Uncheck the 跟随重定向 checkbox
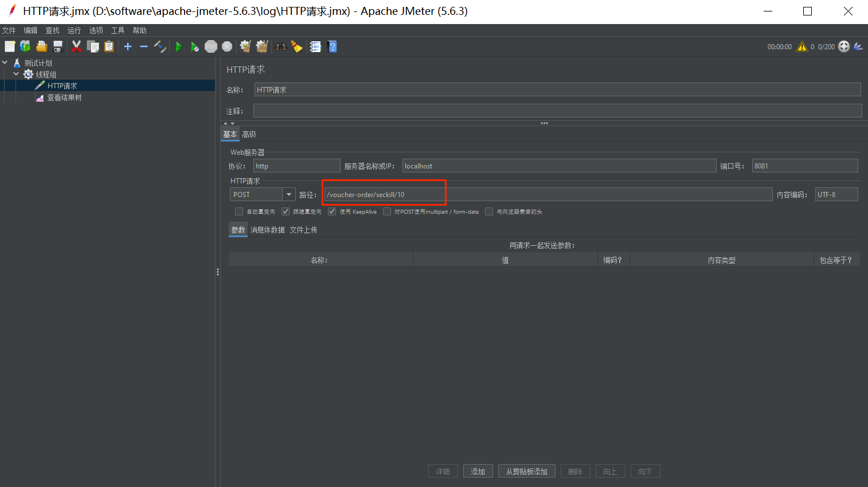 tap(286, 211)
